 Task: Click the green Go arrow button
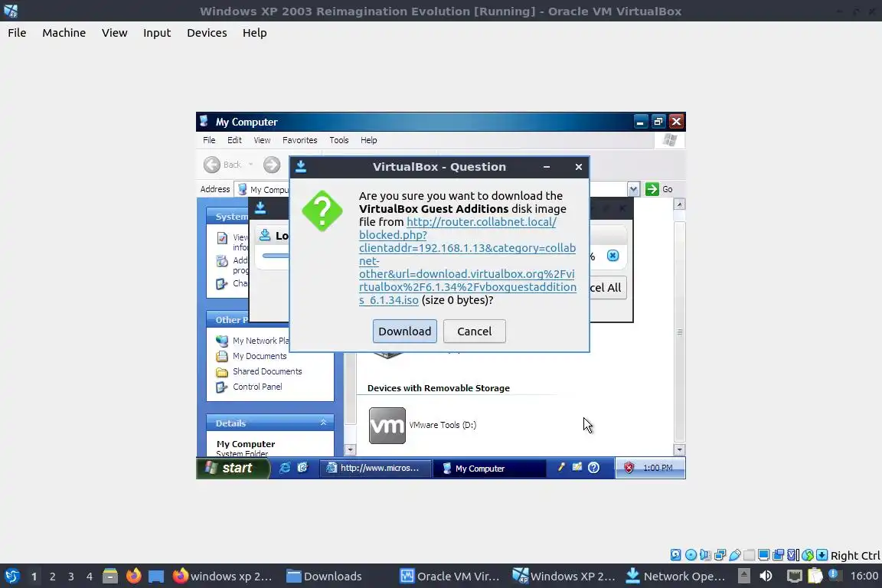652,189
